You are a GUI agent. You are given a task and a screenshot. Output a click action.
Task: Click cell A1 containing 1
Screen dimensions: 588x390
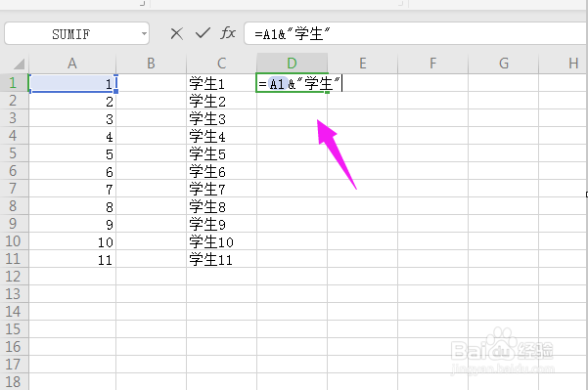coord(72,83)
